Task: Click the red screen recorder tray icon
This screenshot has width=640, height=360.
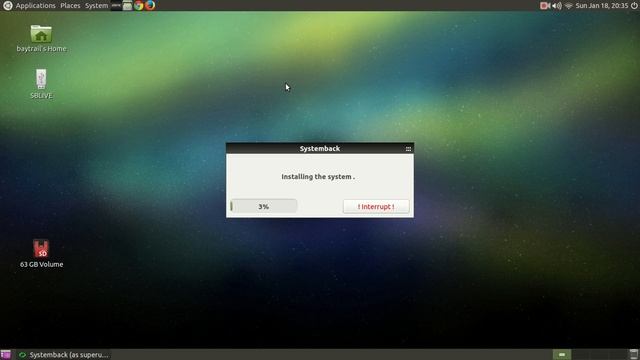Action: tap(545, 6)
